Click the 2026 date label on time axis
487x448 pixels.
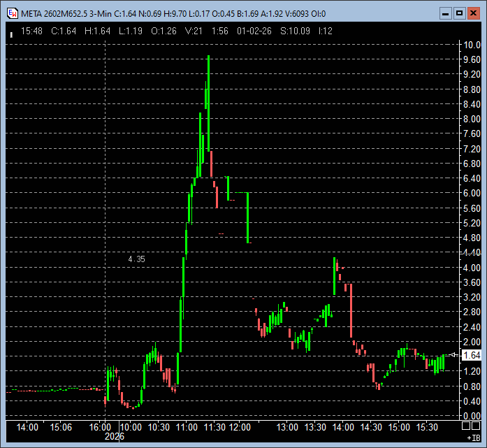coord(113,436)
